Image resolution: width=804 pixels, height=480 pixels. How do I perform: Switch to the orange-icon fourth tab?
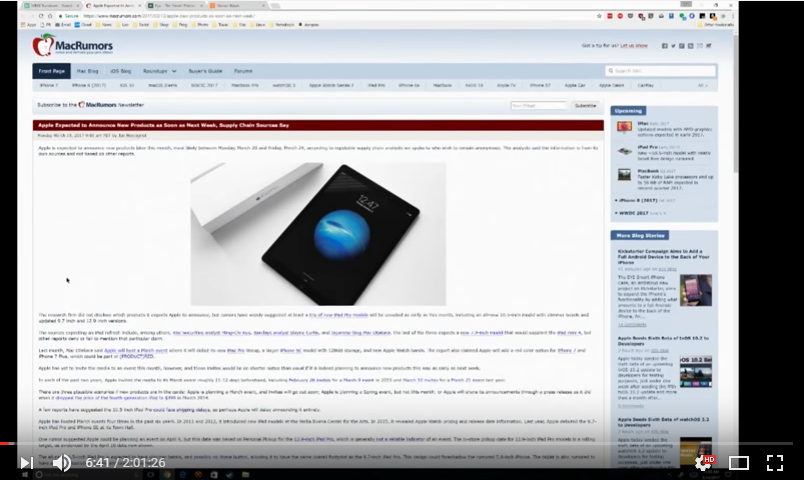pos(236,6)
